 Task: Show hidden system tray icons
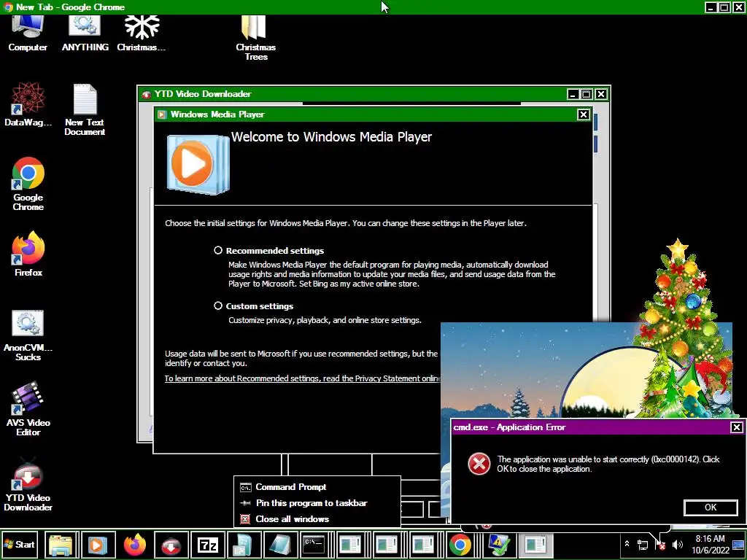(x=627, y=544)
